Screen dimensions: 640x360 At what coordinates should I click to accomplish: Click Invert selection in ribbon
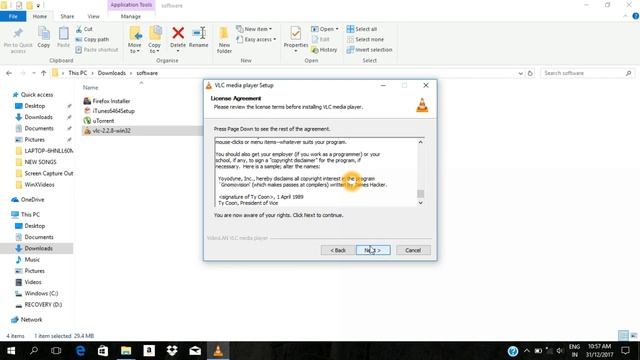[369, 49]
